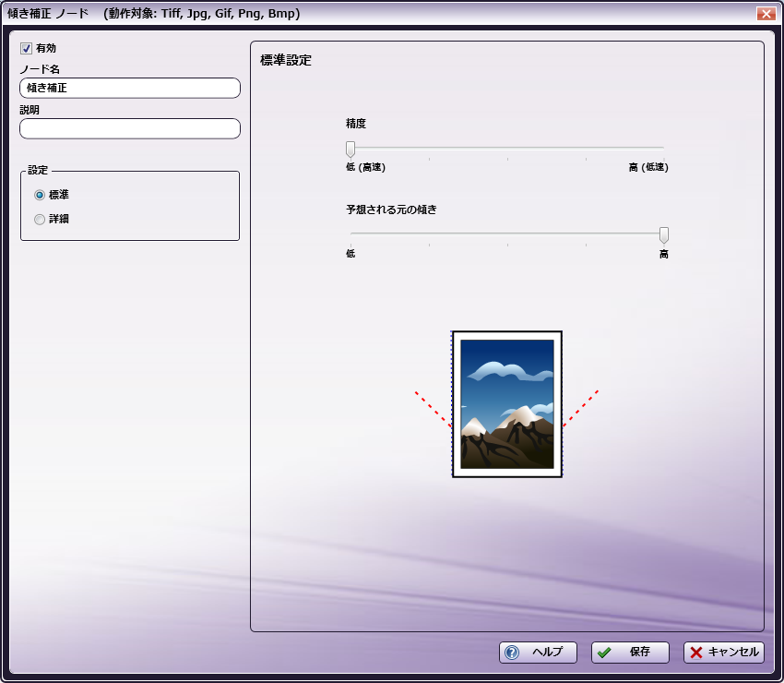The width and height of the screenshot is (784, 683).
Task: Click the 高 (低速) end label of 精度
Action: coord(648,167)
